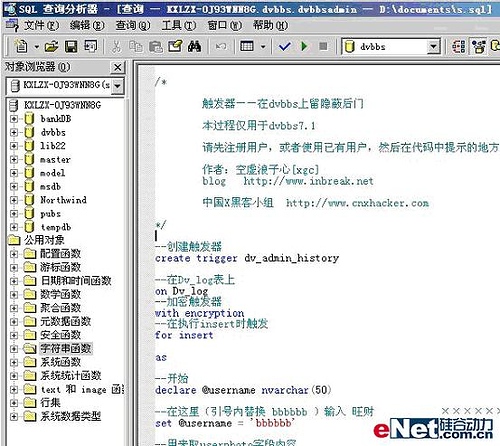This screenshot has height=446, width=500.
Task: Close the 对象浏览器 panel
Action: 117,67
